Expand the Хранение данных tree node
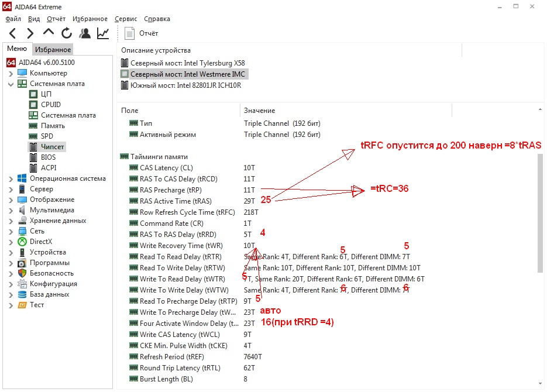The height and width of the screenshot is (392, 547). (11, 221)
